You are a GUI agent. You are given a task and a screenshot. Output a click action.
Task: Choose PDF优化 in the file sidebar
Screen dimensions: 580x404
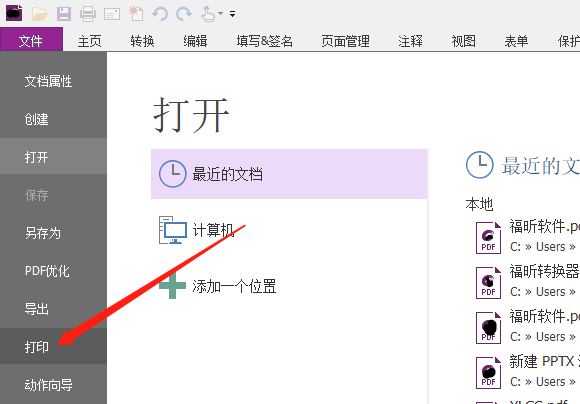[x=53, y=271]
